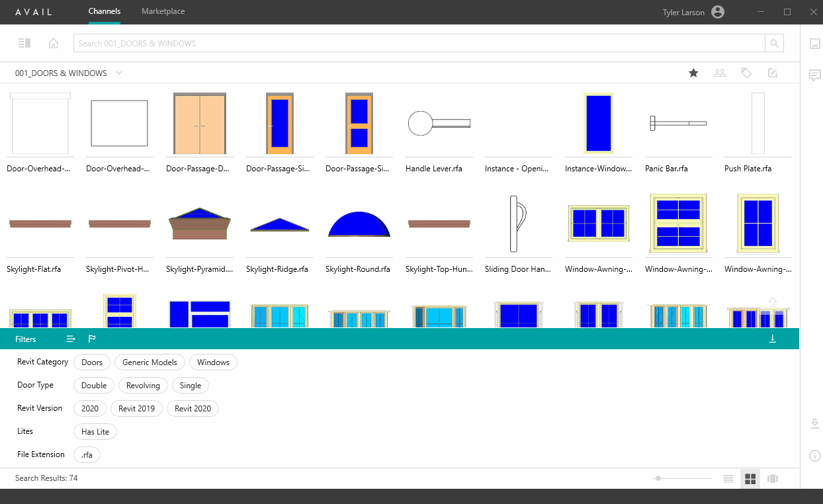Toggle the Revit 2019 filter chip

[136, 409]
